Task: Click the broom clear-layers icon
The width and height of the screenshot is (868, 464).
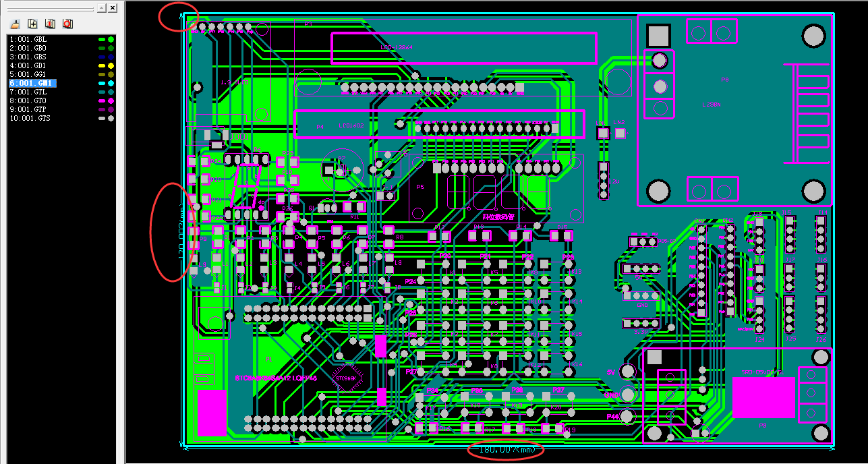Action: click(15, 24)
